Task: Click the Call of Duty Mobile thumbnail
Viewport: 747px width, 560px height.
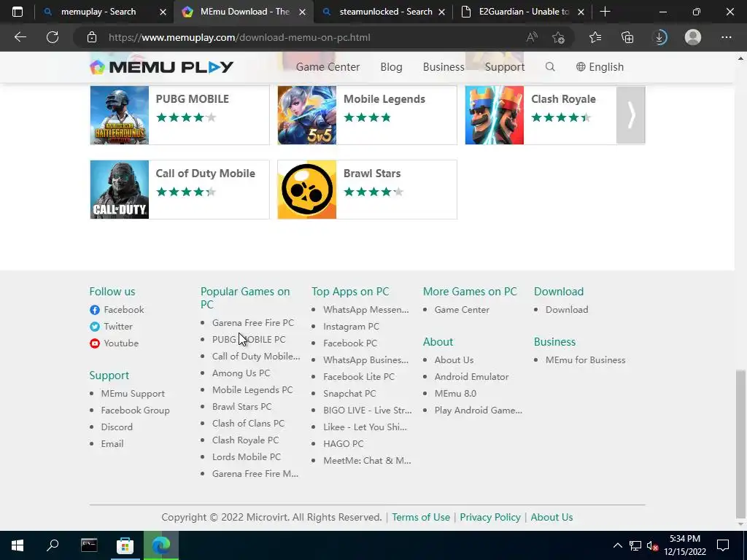Action: click(x=120, y=190)
